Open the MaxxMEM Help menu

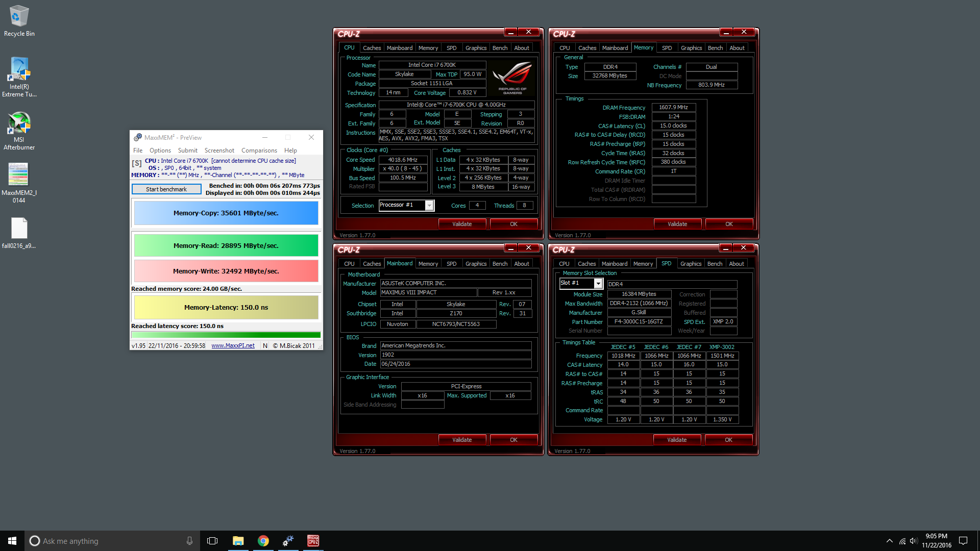click(x=290, y=151)
